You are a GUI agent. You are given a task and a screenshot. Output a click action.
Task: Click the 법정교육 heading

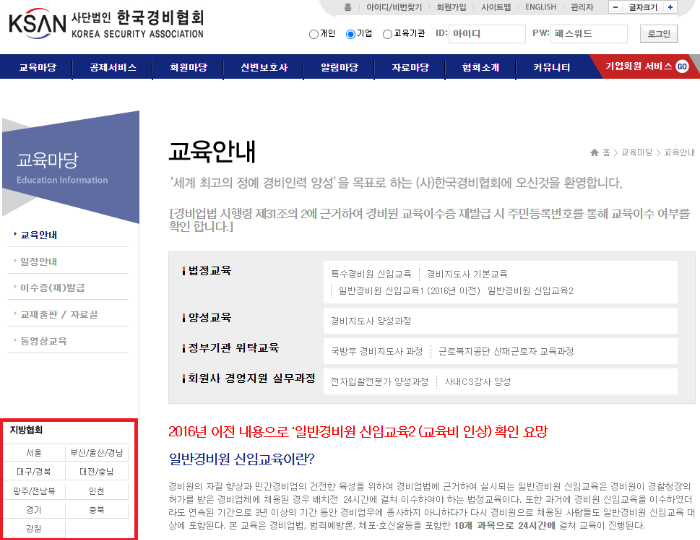pos(209,270)
